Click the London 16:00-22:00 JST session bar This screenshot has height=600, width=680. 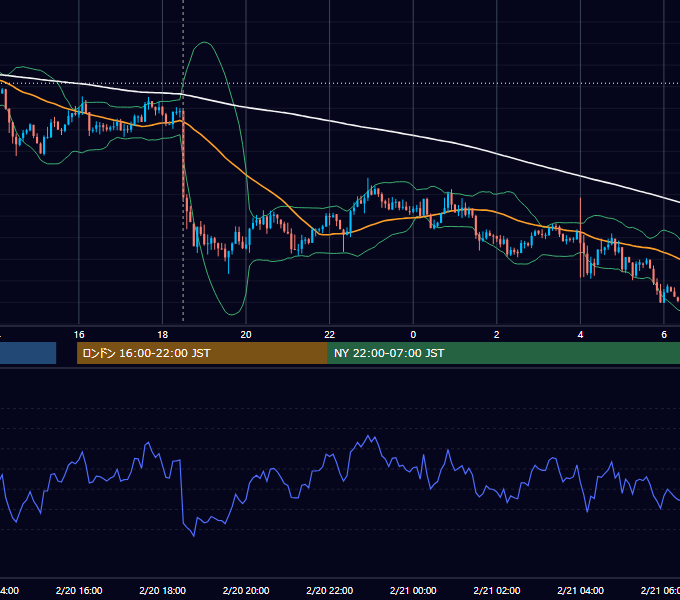click(x=202, y=353)
